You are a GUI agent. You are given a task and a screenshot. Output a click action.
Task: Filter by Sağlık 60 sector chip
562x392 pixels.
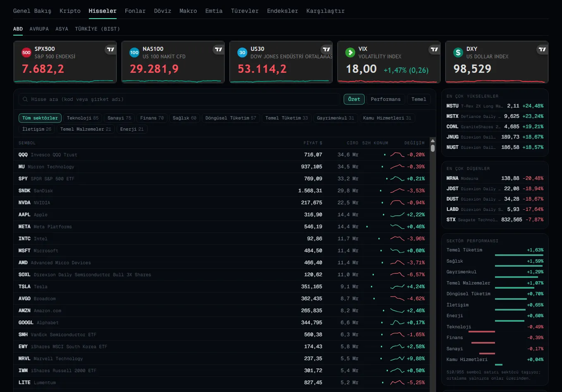pyautogui.click(x=184, y=118)
